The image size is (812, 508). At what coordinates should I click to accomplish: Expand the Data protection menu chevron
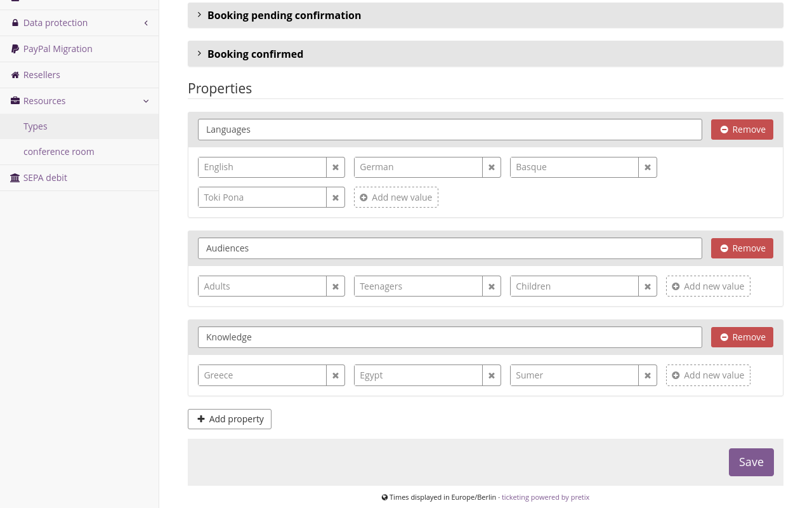[146, 23]
